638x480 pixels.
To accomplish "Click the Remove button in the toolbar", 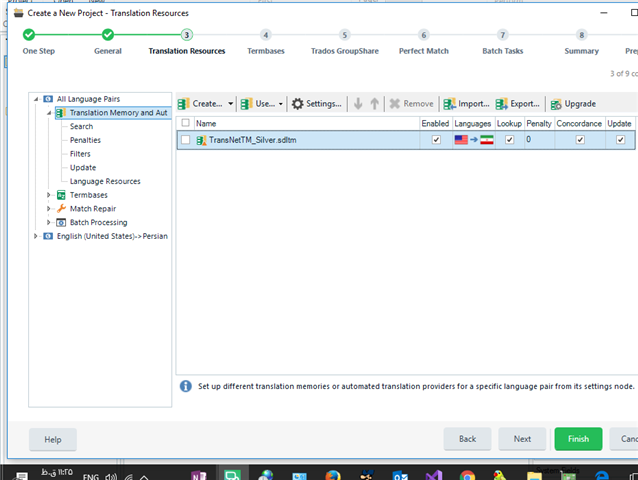I will click(x=411, y=104).
